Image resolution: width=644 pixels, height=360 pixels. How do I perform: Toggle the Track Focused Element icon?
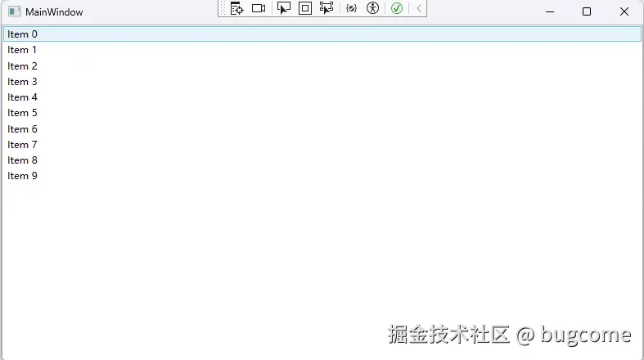click(327, 8)
